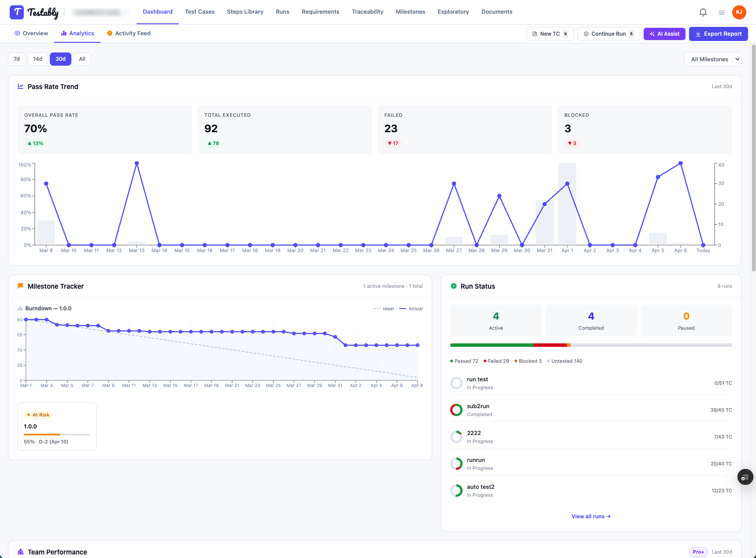
Task: Click the Apr 1 data point on chart
Action: (x=567, y=184)
